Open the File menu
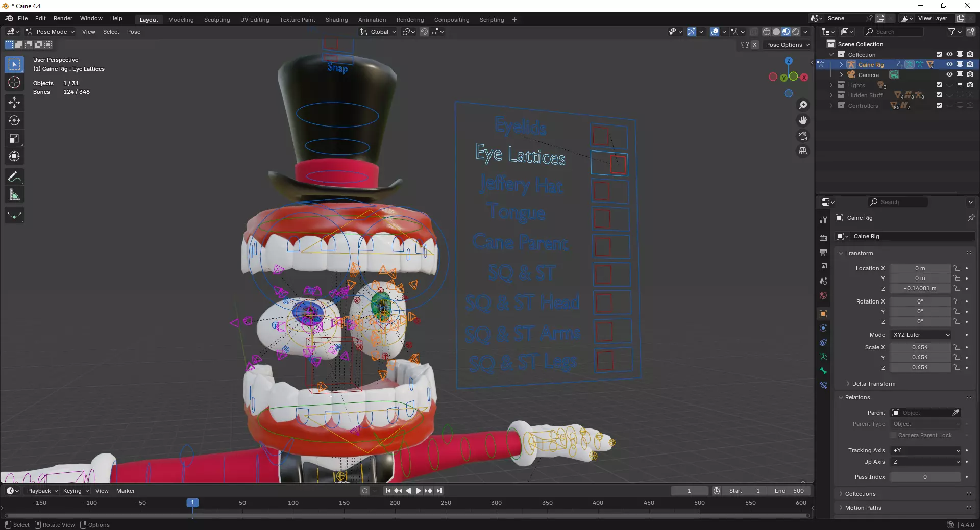This screenshot has width=980, height=530. point(23,18)
